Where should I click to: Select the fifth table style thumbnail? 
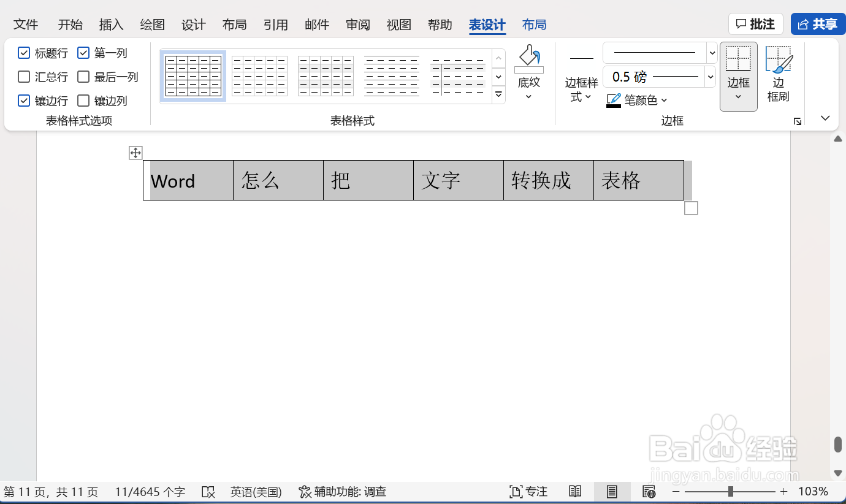458,76
